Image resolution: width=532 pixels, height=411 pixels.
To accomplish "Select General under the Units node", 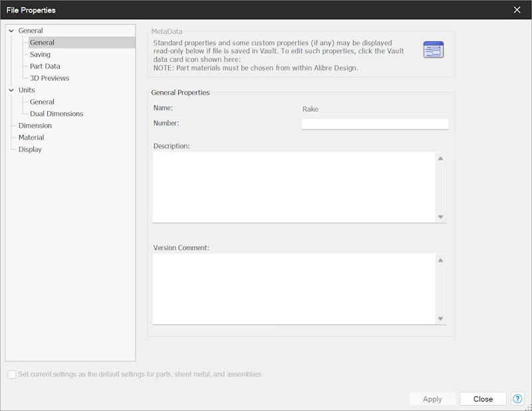I will (42, 102).
